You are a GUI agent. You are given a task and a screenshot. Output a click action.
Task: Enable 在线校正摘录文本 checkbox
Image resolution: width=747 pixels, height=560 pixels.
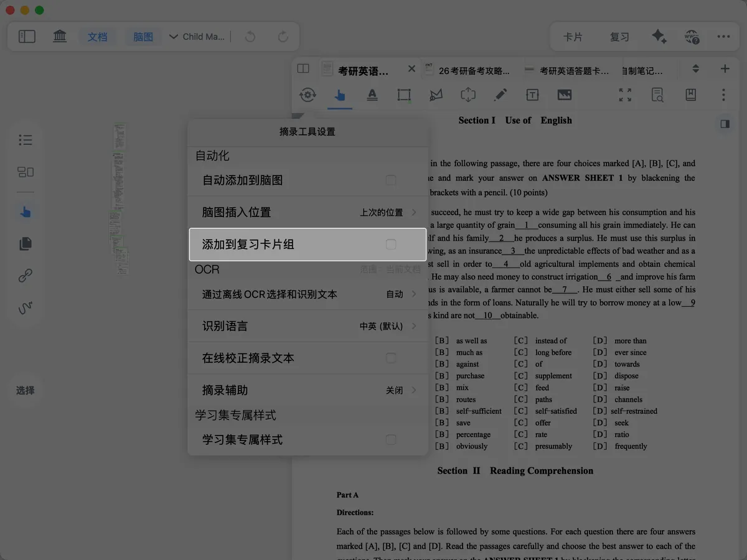pos(391,358)
